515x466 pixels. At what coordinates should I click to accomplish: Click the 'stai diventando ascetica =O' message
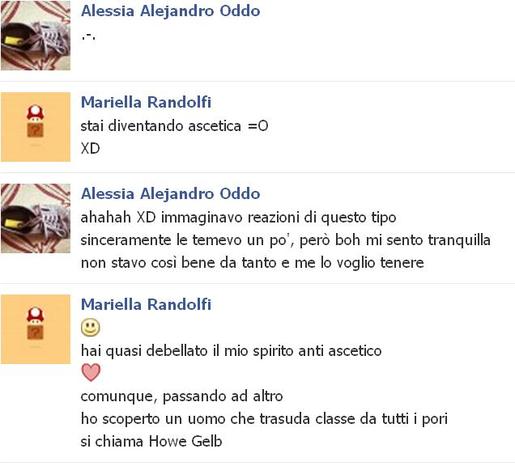click(174, 126)
